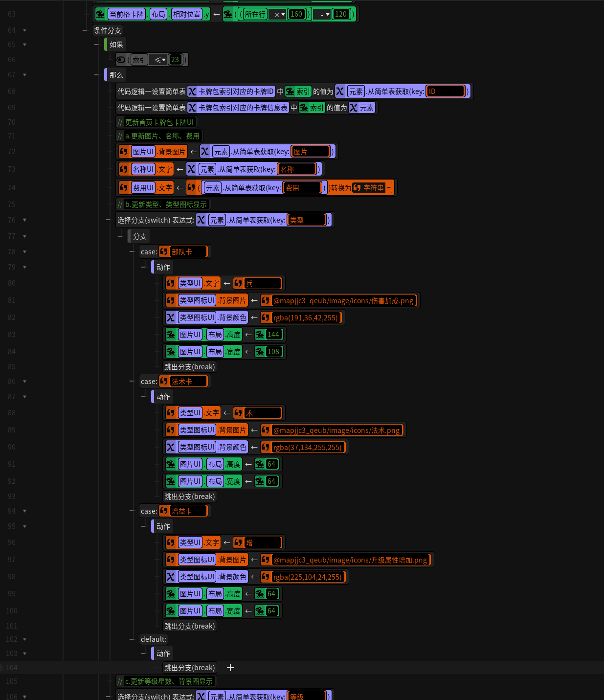Collapse the fold arrow beside line number 94

[x=24, y=511]
